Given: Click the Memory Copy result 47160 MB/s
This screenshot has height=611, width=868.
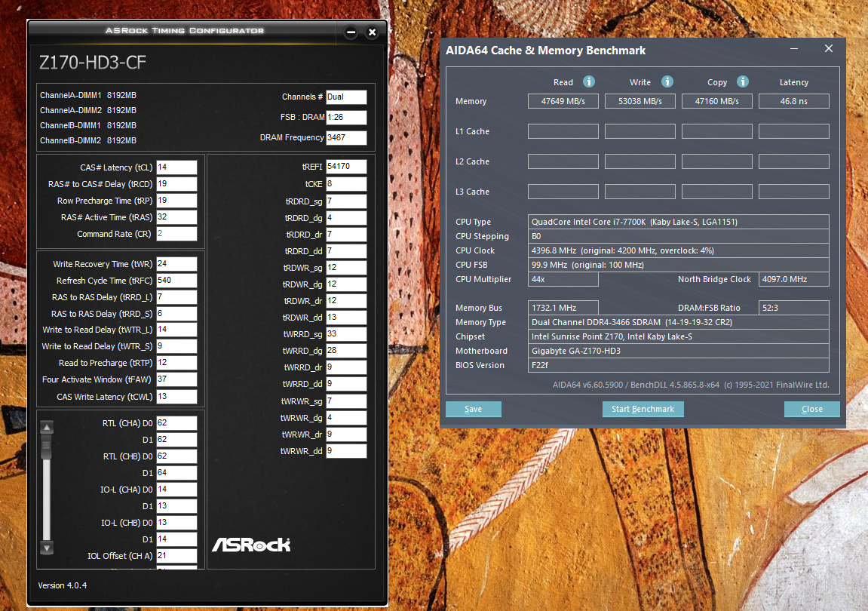Looking at the screenshot, I should tap(717, 101).
